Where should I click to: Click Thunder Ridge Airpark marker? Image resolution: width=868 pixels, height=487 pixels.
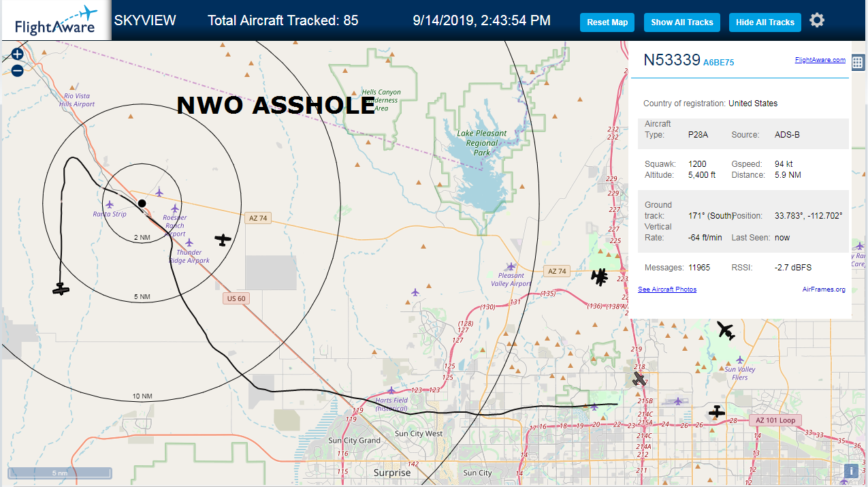click(x=189, y=242)
